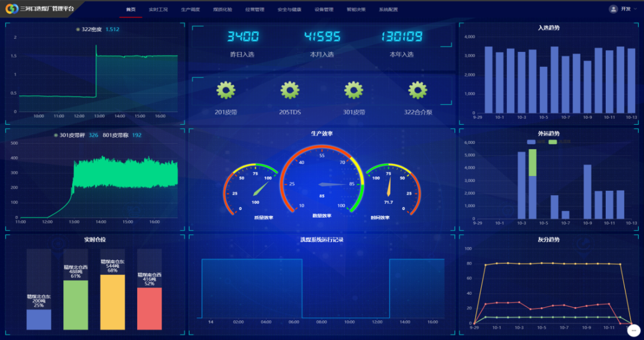
Task: Click the 本月入选 value 41595
Action: [x=322, y=37]
